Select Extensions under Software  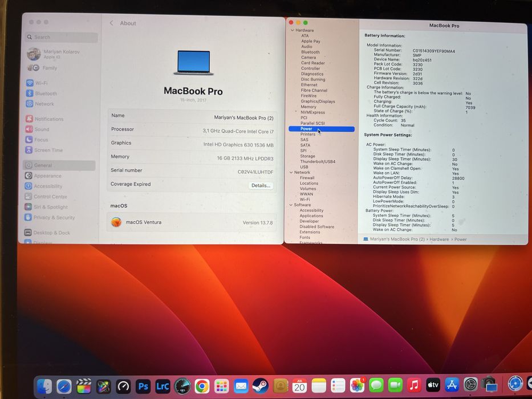(x=310, y=232)
